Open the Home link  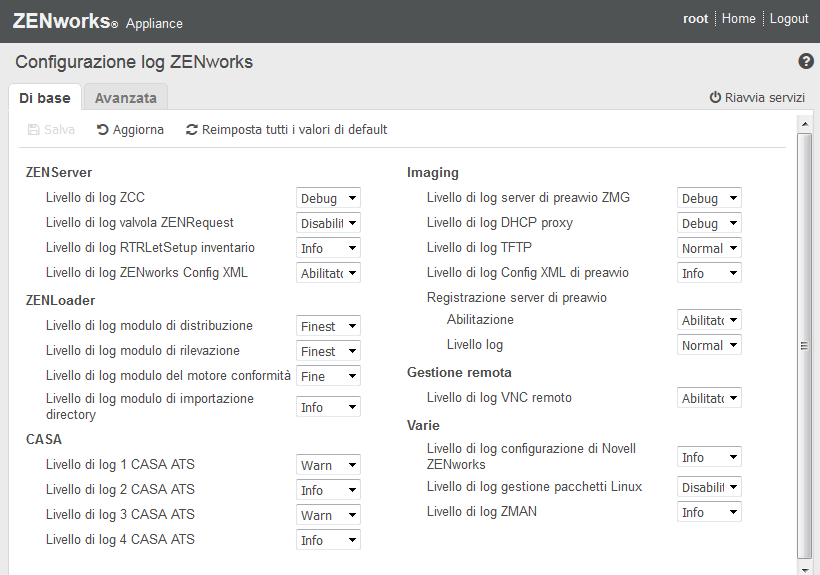(738, 19)
